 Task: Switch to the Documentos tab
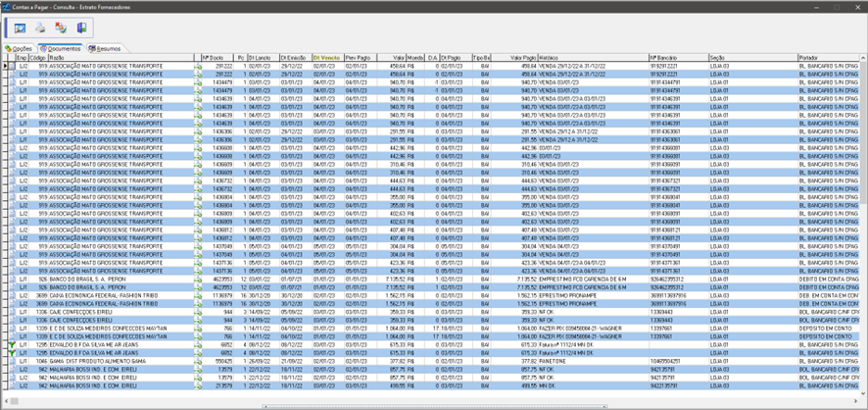pos(61,48)
